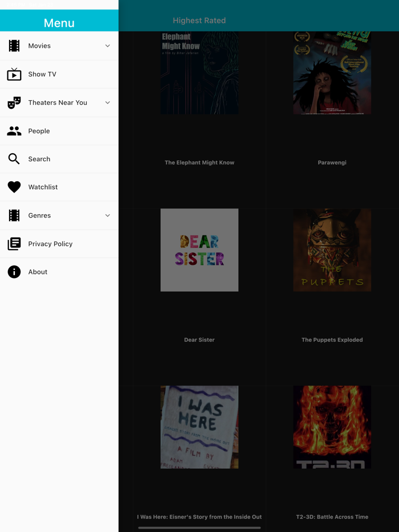Click the About info icon

14,272
